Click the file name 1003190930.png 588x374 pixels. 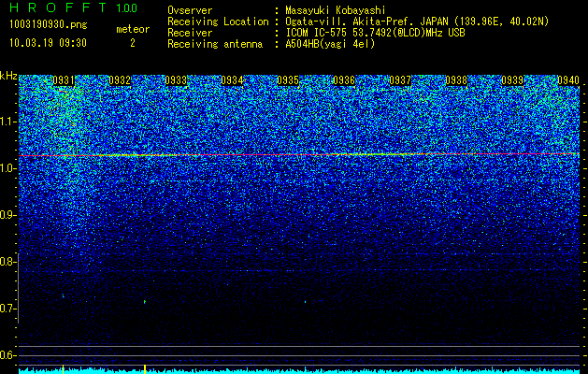49,24
